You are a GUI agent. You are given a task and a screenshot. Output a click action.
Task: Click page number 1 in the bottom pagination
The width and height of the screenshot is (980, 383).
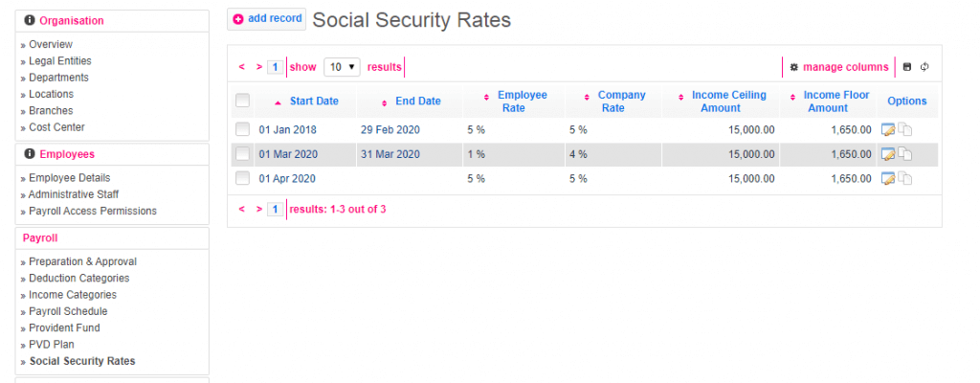click(274, 209)
